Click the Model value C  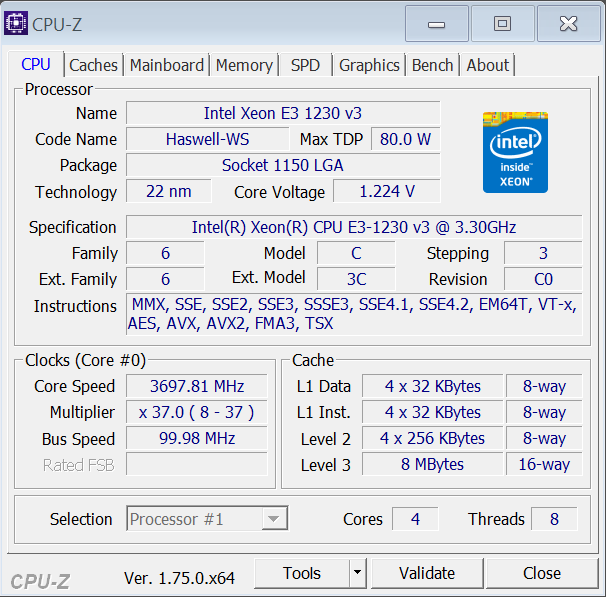356,253
